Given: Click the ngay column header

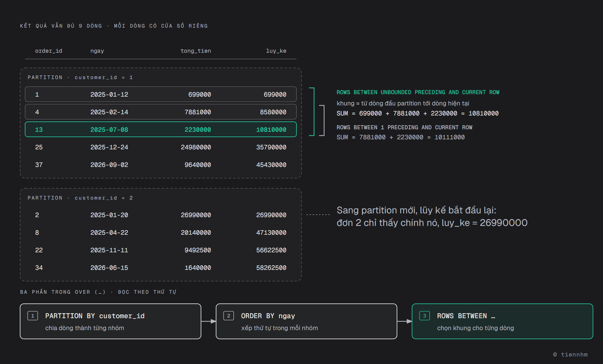Looking at the screenshot, I should click(97, 51).
